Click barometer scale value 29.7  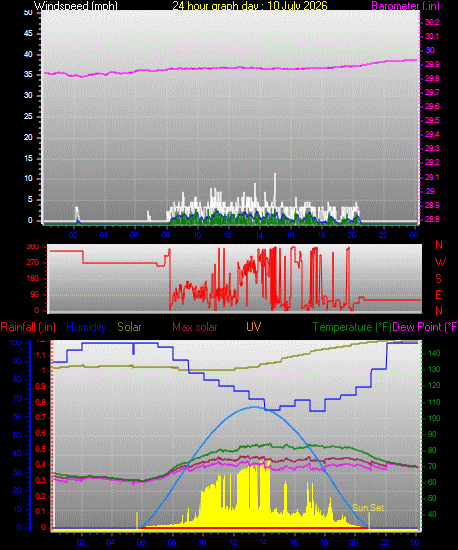click(x=432, y=92)
